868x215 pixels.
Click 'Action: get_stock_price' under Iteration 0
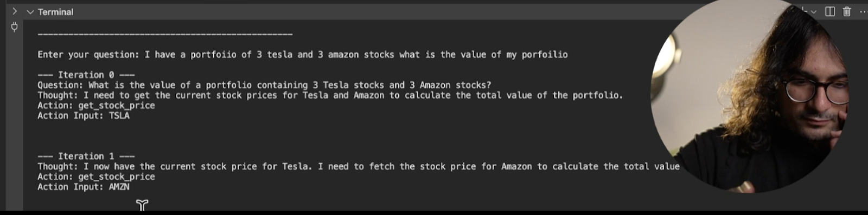pos(96,106)
